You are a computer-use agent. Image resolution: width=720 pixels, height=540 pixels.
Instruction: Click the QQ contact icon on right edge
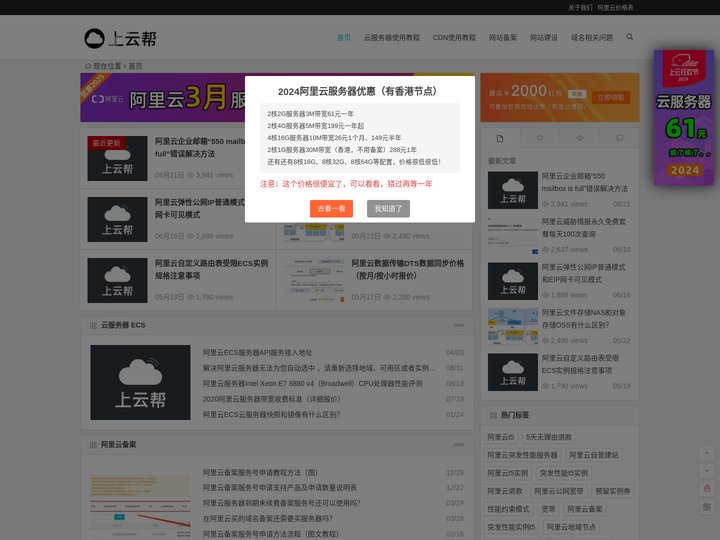pyautogui.click(x=707, y=489)
